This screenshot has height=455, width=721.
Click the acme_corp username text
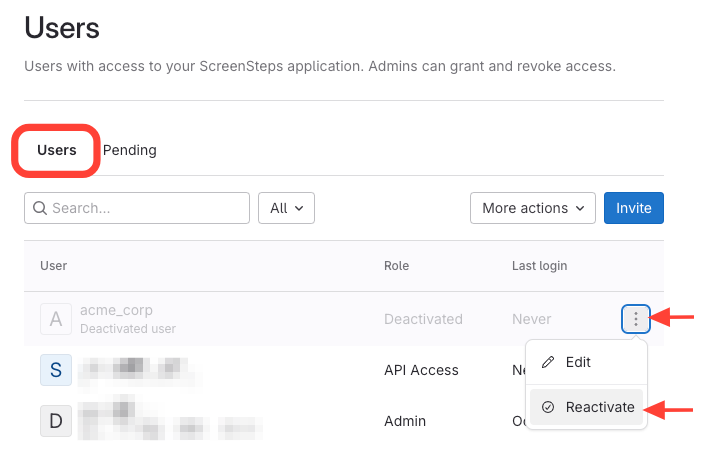click(x=116, y=310)
